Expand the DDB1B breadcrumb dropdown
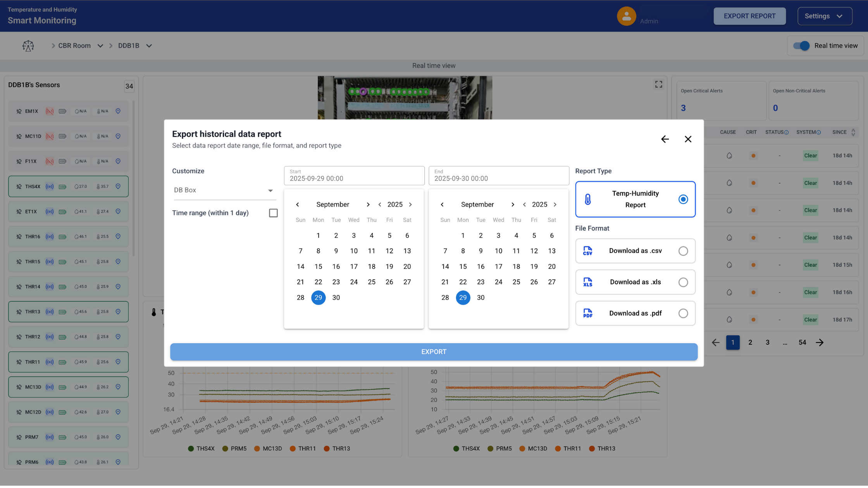Image resolution: width=868 pixels, height=488 pixels. (149, 46)
